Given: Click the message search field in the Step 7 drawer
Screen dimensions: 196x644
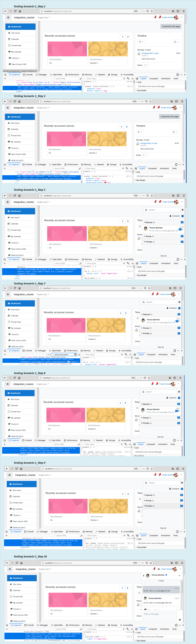Looking at the screenshot, I should (x=159, y=302).
